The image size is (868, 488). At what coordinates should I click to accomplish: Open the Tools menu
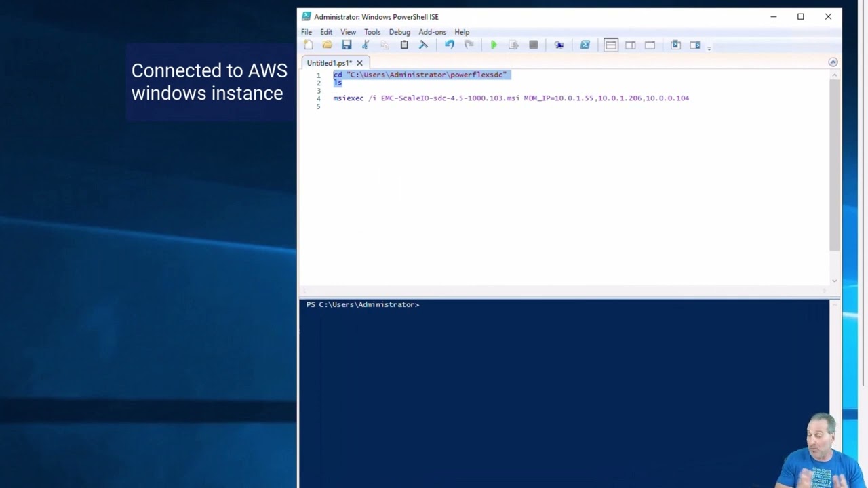372,32
